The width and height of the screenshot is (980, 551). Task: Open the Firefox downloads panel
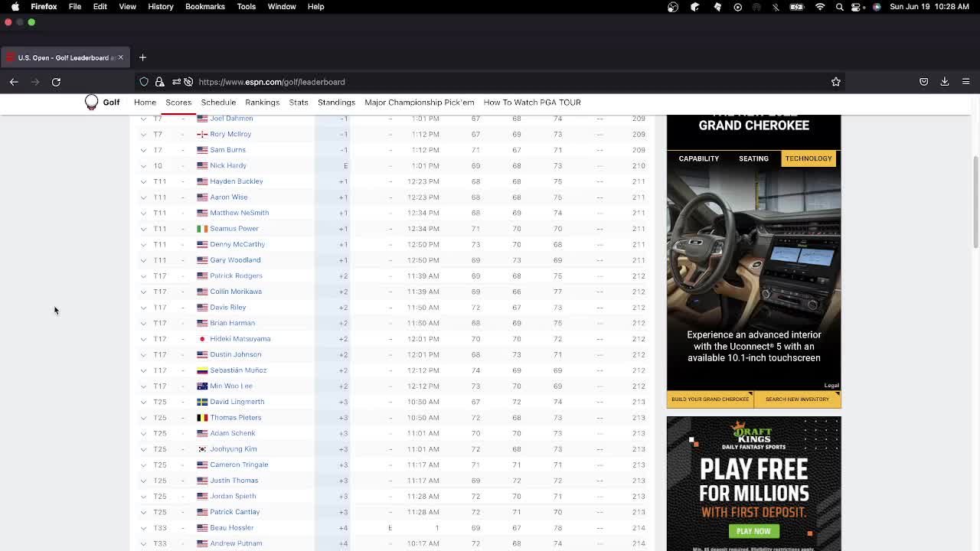coord(945,82)
